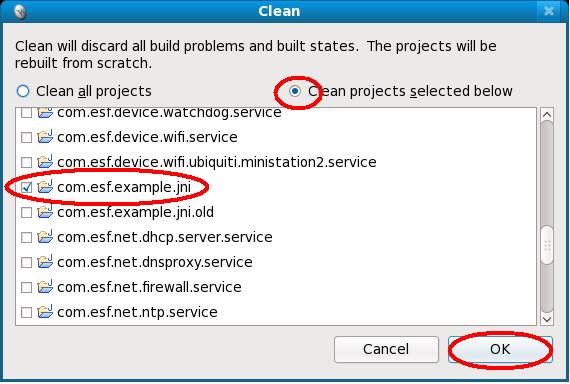570x384 pixels.
Task: Click the project list scrollbar thumb
Action: coord(547,245)
